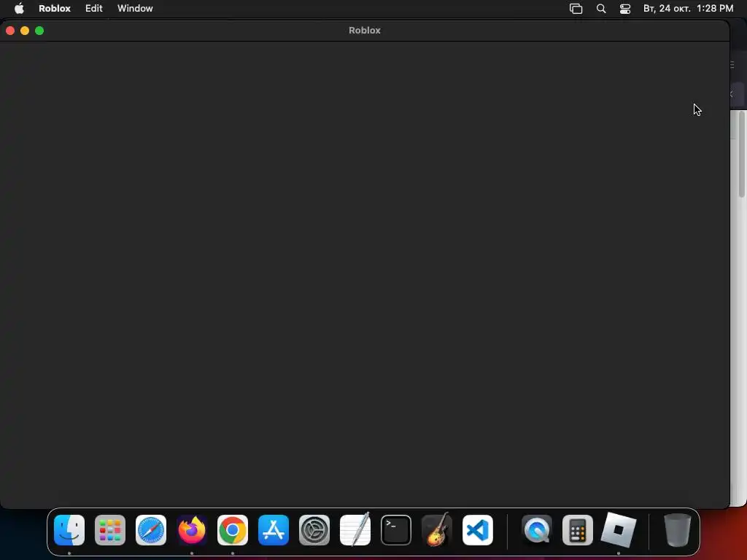This screenshot has height=560, width=747.
Task: Open TextEdit from the Dock
Action: click(x=355, y=529)
